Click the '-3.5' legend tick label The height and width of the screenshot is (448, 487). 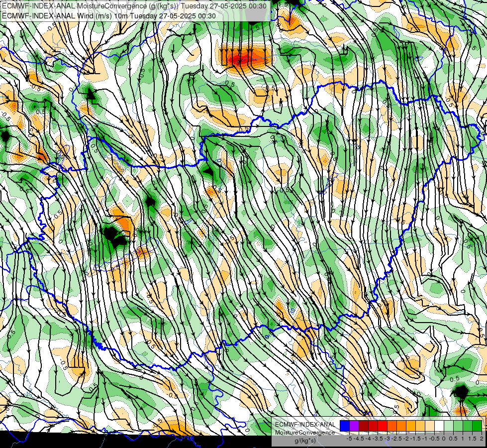378,439
